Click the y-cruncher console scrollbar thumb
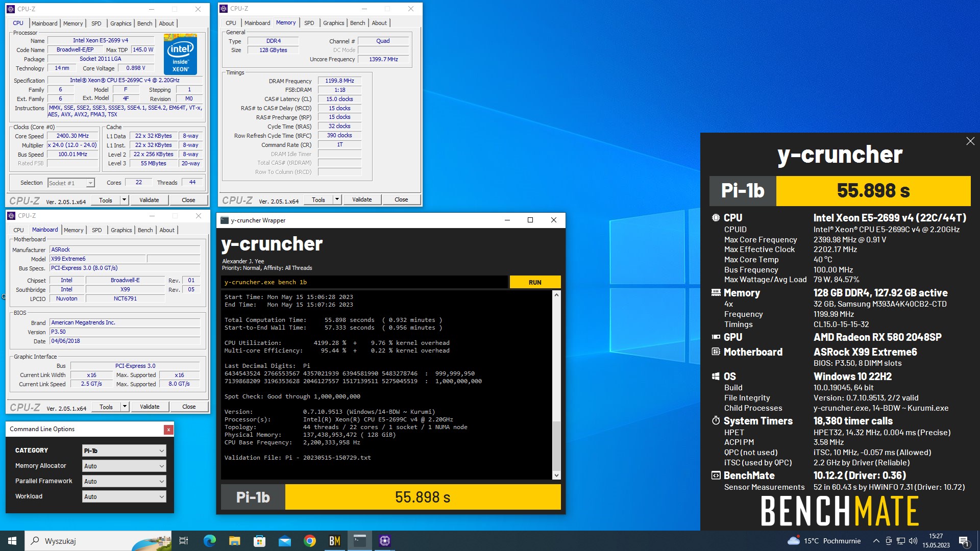The width and height of the screenshot is (980, 551). [556, 445]
